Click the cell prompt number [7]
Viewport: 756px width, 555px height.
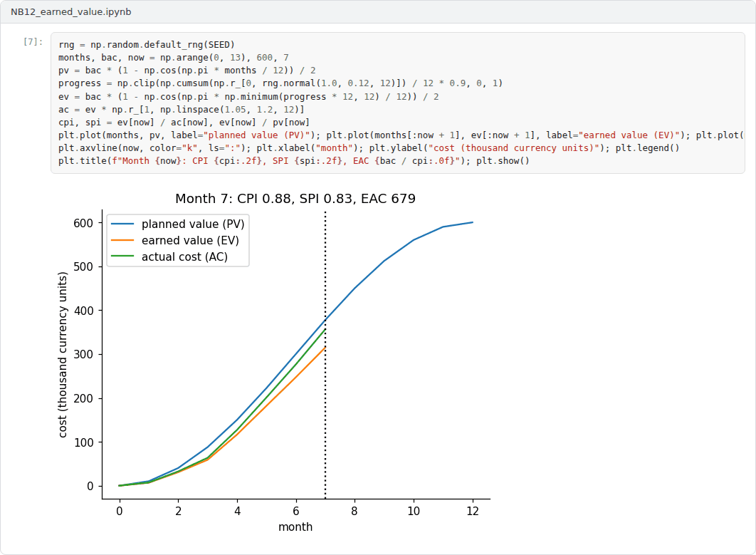click(33, 42)
